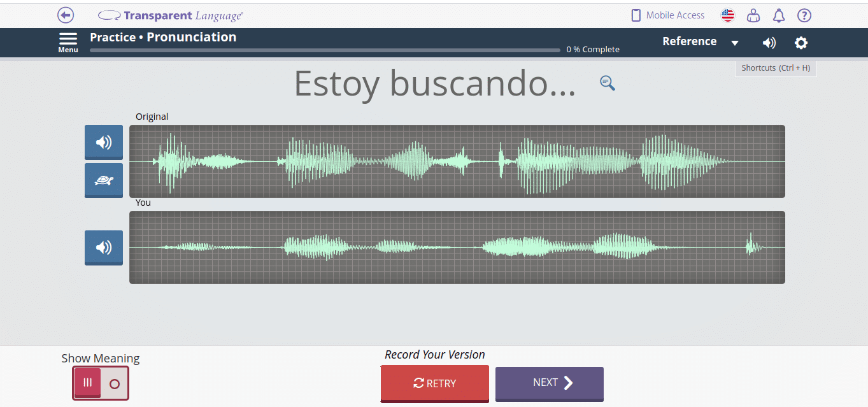Click the NEXT button
868x407 pixels.
click(549, 383)
